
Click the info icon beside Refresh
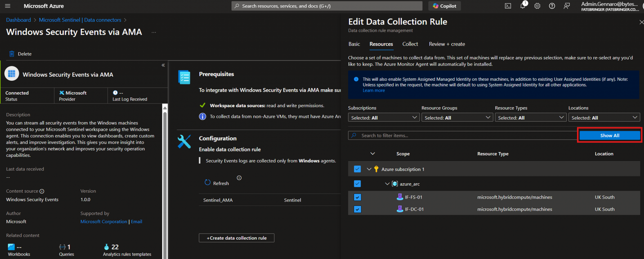click(239, 178)
